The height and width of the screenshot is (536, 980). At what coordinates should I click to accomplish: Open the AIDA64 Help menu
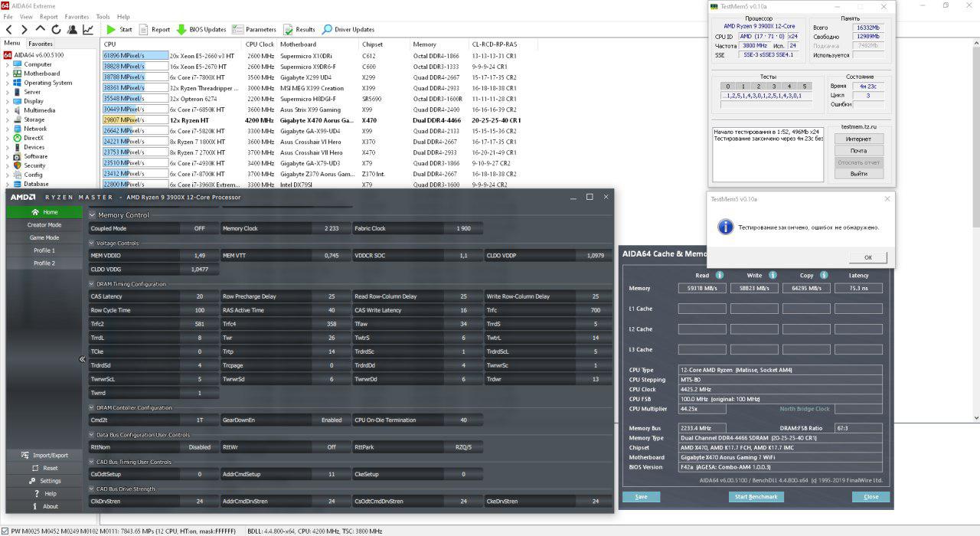pyautogui.click(x=123, y=16)
